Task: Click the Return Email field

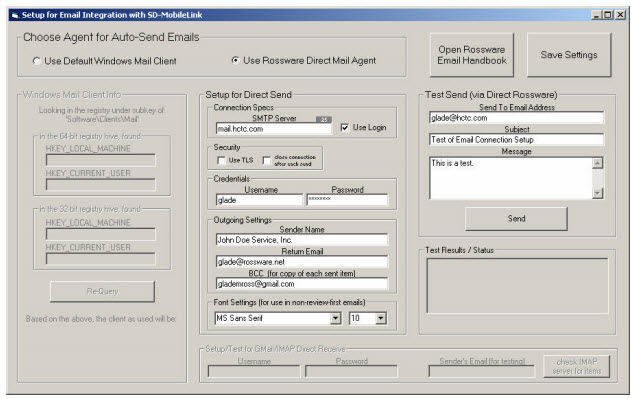Action: point(302,262)
